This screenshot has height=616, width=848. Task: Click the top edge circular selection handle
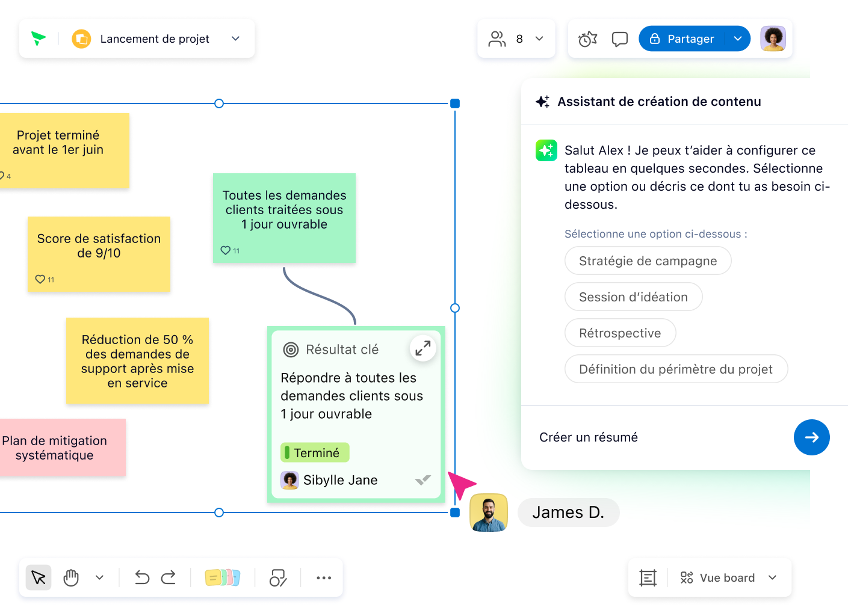click(219, 103)
